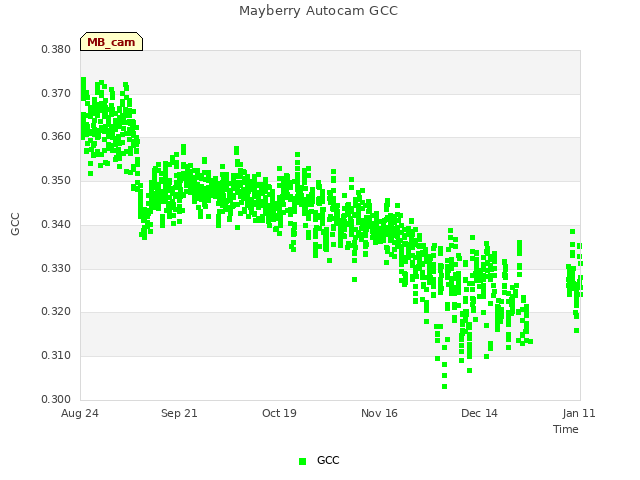Screen dimensions: 640x480
Task: Click the Sep 21 x-axis tick label
Action: (179, 413)
